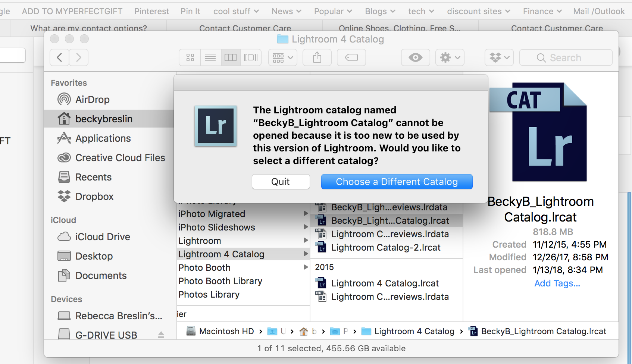Screen dimensions: 632x364
Task: Click the Edit Tags toolbar button
Action: [351, 57]
